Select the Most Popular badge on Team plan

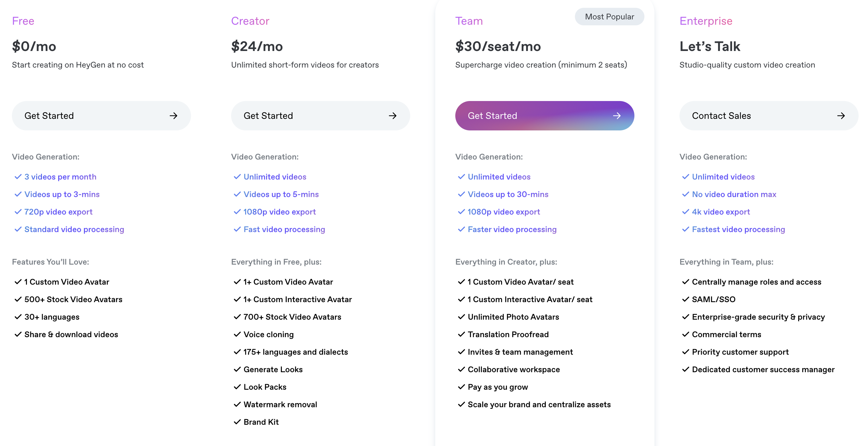click(x=609, y=16)
